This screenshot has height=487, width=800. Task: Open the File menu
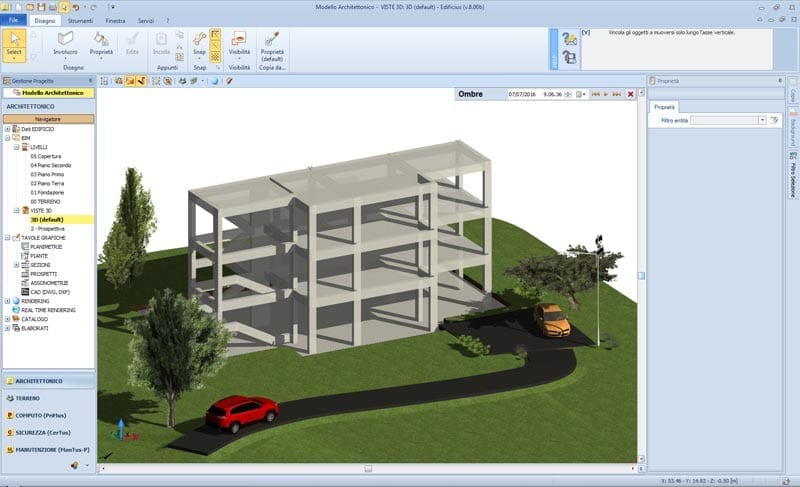pos(12,20)
